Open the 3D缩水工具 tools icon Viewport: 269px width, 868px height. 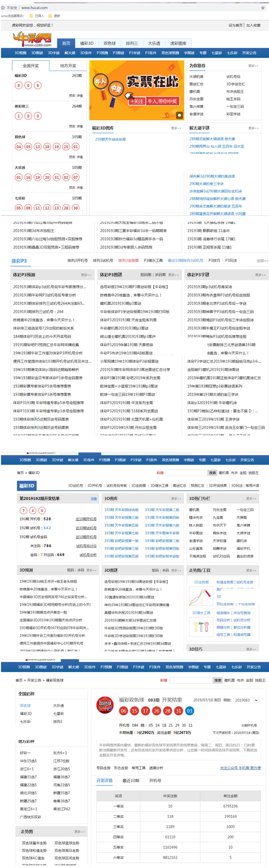coord(201,627)
